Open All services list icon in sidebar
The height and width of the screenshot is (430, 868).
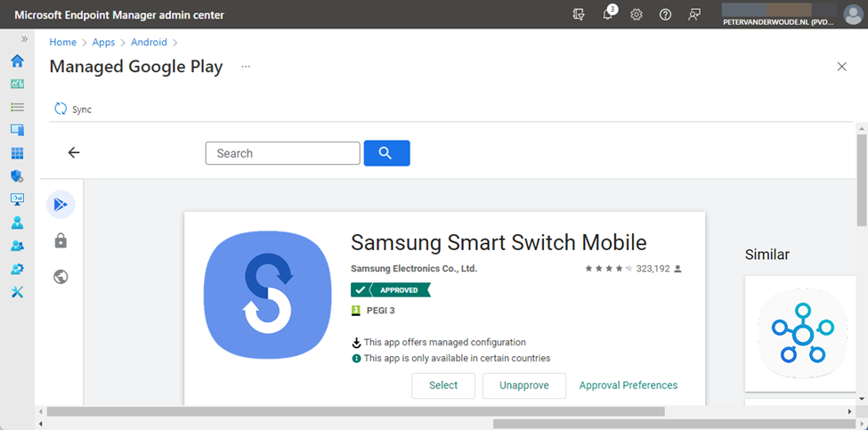coord(17,108)
